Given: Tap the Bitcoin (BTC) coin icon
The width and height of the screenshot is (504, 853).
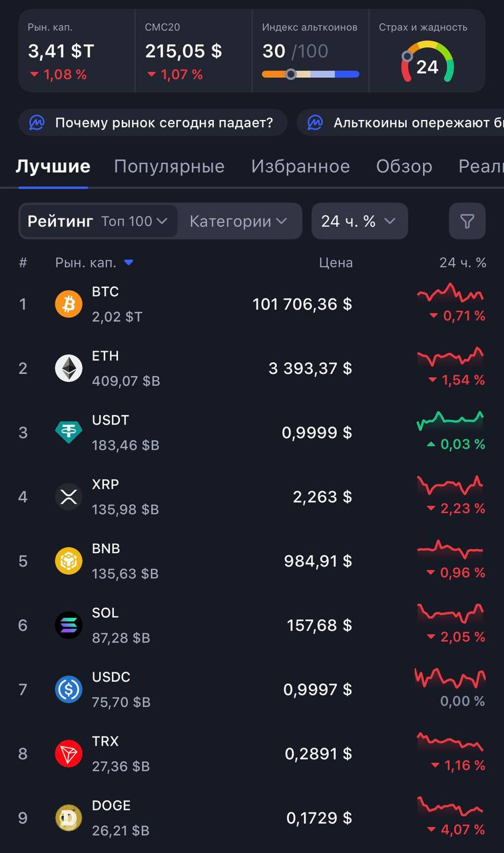Looking at the screenshot, I should 69,305.
